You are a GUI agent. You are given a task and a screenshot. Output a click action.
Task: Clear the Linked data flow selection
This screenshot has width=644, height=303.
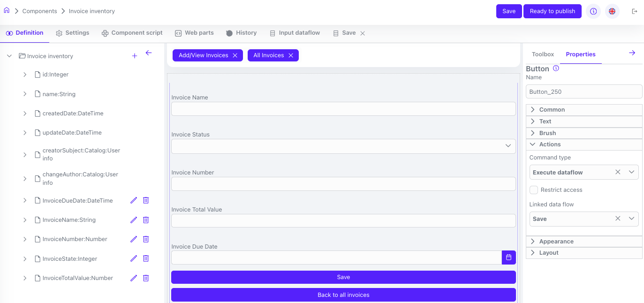(x=618, y=219)
